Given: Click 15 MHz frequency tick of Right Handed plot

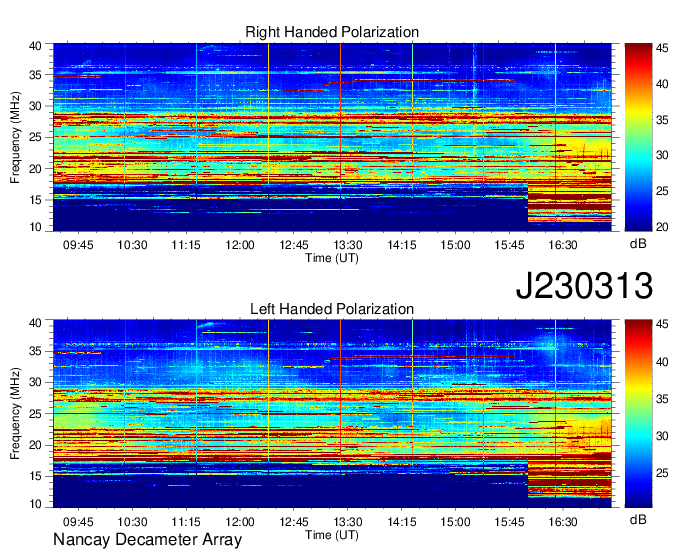Looking at the screenshot, I should point(36,200).
